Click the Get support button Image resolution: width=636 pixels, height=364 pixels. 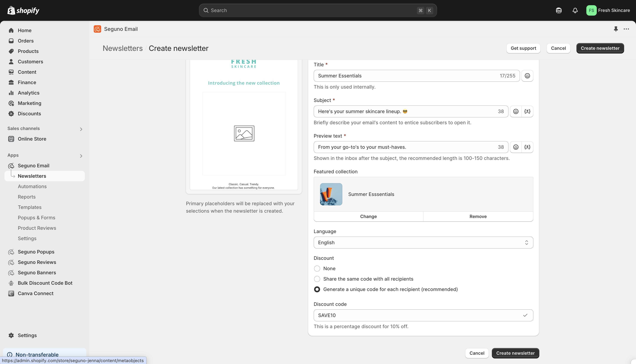pos(523,48)
